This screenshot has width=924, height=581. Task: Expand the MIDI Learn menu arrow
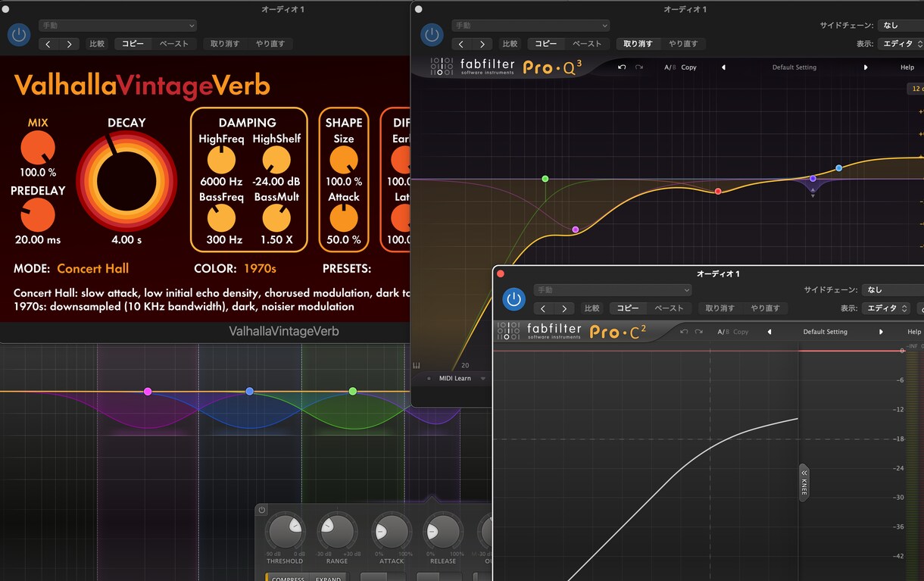482,379
